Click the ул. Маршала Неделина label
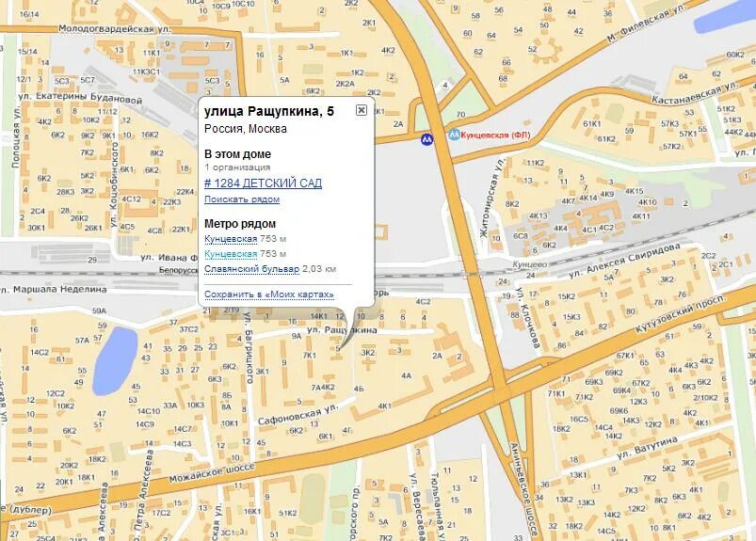This screenshot has width=756, height=541. 53,290
